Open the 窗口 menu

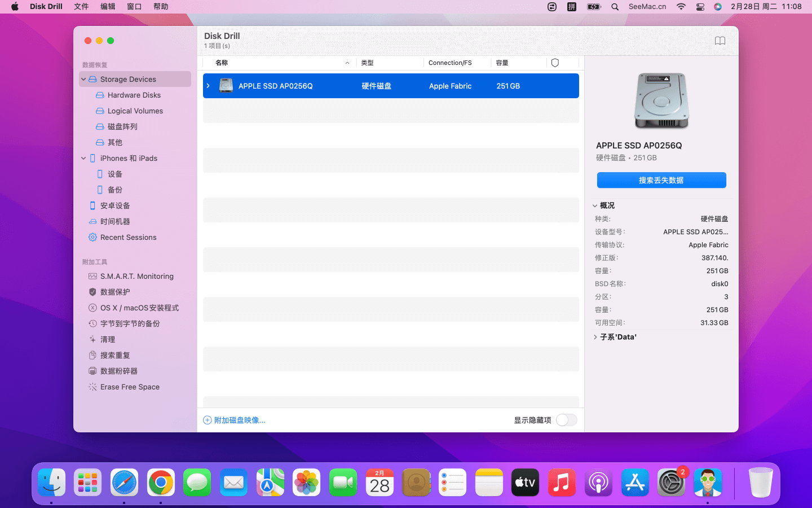point(134,7)
